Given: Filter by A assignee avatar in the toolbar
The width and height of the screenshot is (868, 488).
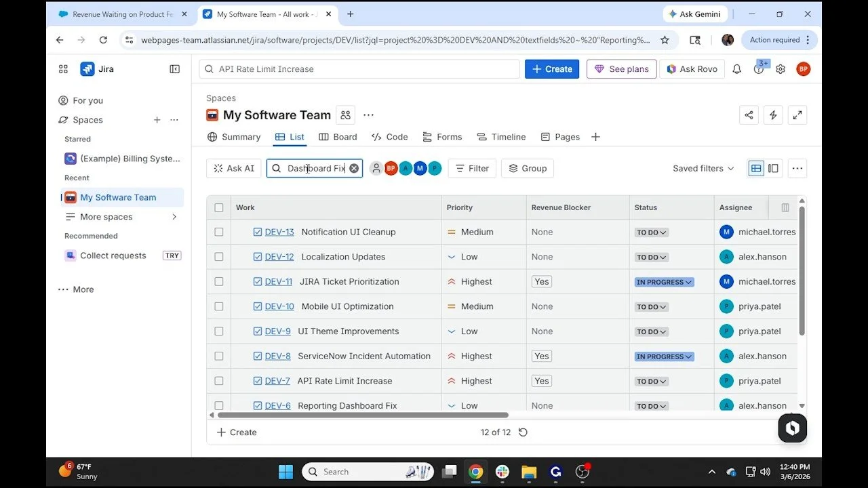Looking at the screenshot, I should tap(406, 168).
